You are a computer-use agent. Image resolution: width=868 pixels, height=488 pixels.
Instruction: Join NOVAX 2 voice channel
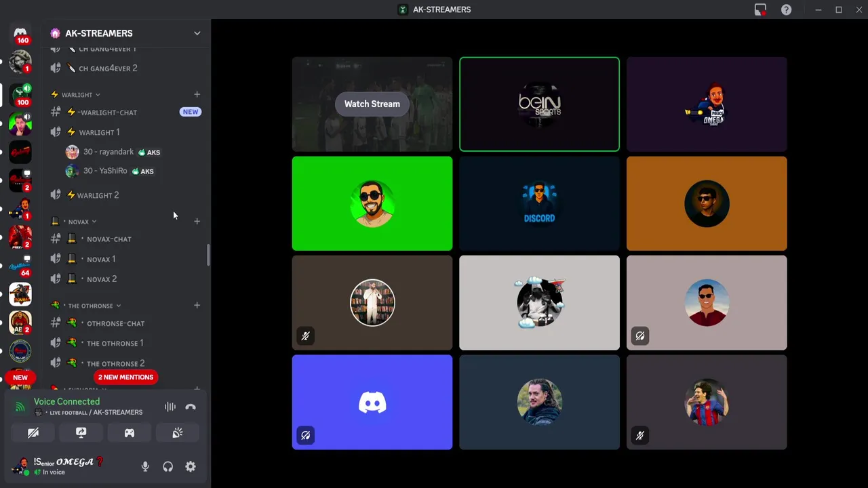125,279
